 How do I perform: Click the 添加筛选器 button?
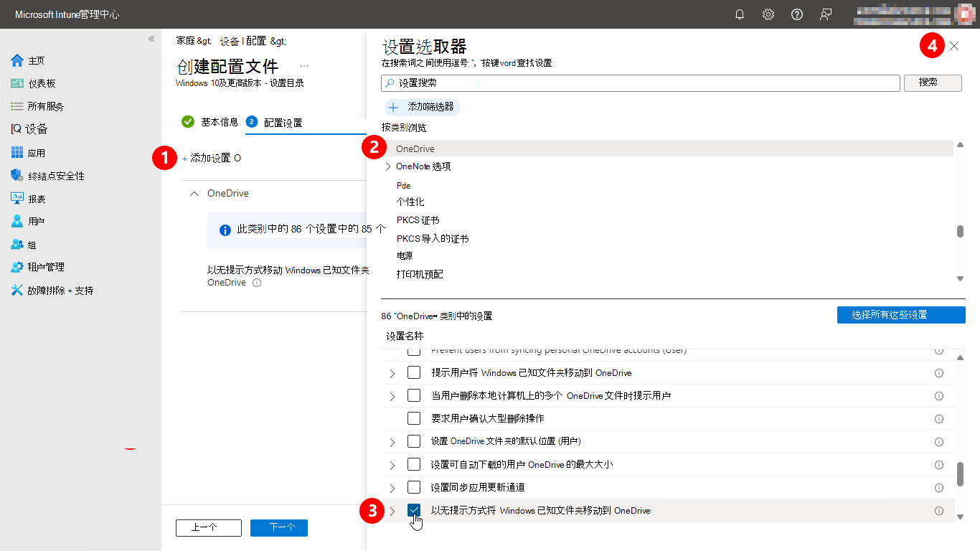coord(423,107)
